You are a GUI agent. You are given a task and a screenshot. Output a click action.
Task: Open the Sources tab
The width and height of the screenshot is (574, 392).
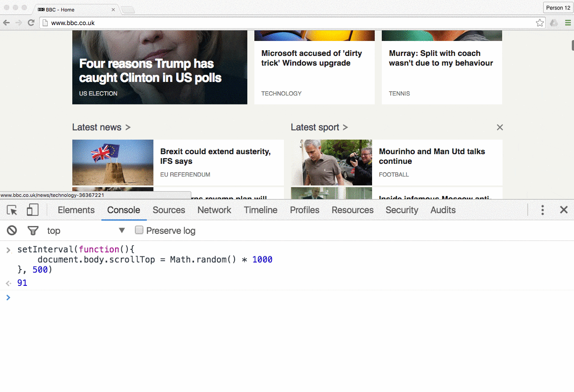(169, 210)
